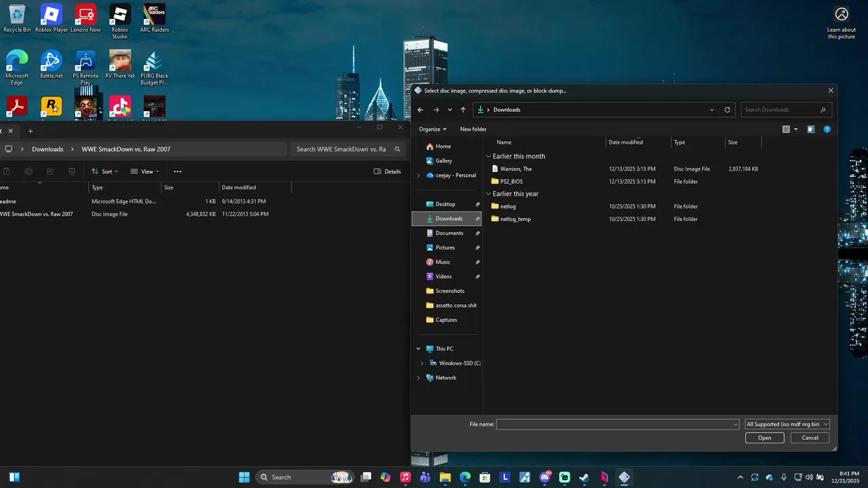Show hidden system tray icons
The width and height of the screenshot is (868, 488).
(x=741, y=477)
